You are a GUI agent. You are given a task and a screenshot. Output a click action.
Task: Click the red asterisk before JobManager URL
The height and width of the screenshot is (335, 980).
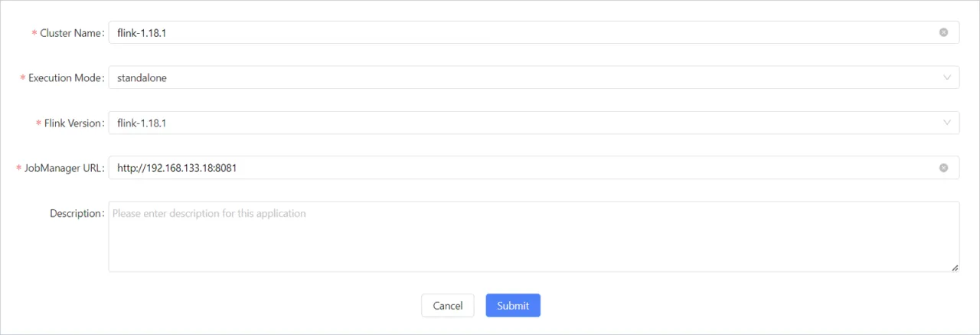coord(18,169)
